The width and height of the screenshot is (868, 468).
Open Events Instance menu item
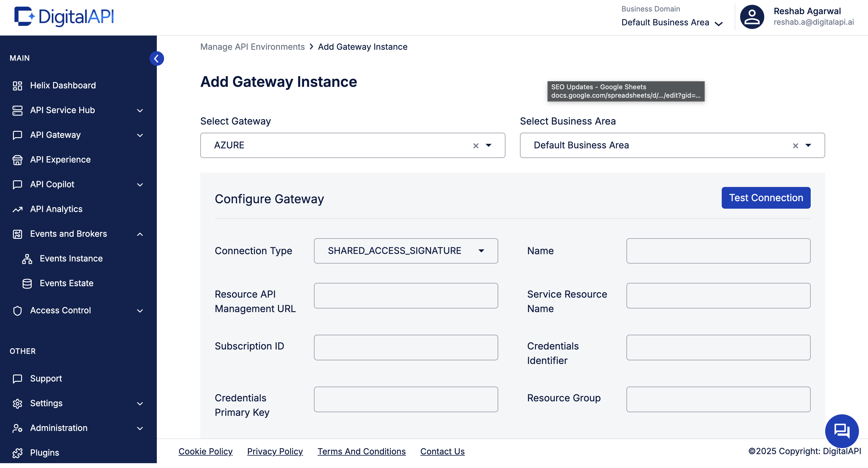point(71,258)
